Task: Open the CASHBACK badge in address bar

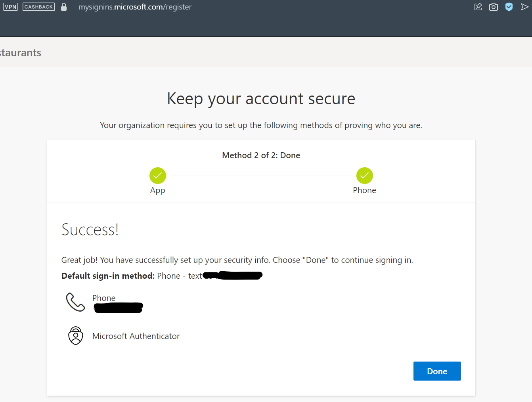Action: point(38,7)
